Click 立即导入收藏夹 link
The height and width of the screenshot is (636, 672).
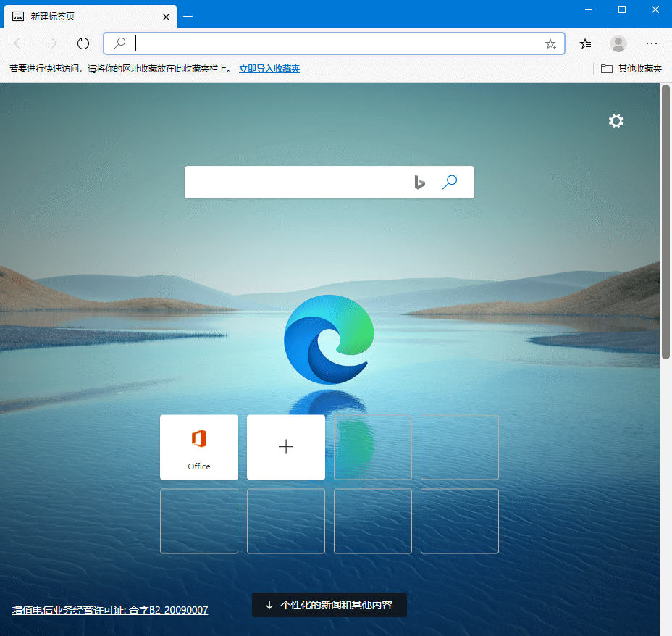[269, 69]
